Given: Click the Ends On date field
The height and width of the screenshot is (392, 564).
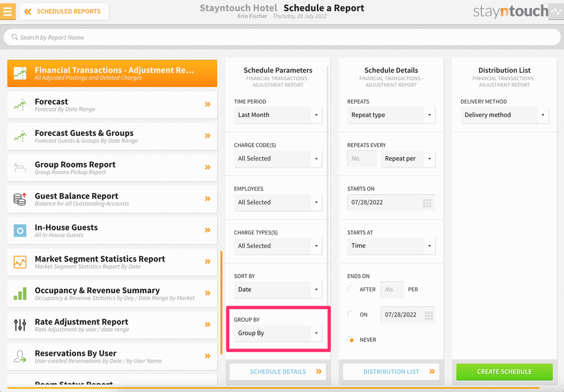Looking at the screenshot, I should tap(408, 315).
